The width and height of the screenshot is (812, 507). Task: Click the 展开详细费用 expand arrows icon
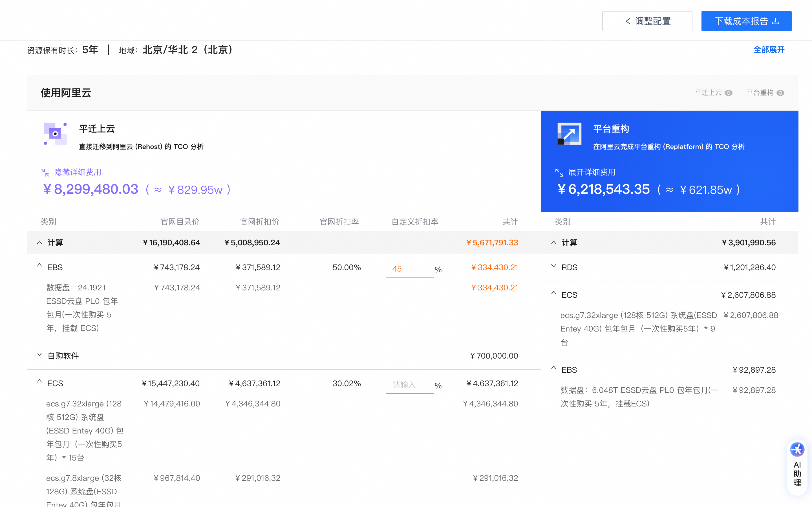(559, 172)
